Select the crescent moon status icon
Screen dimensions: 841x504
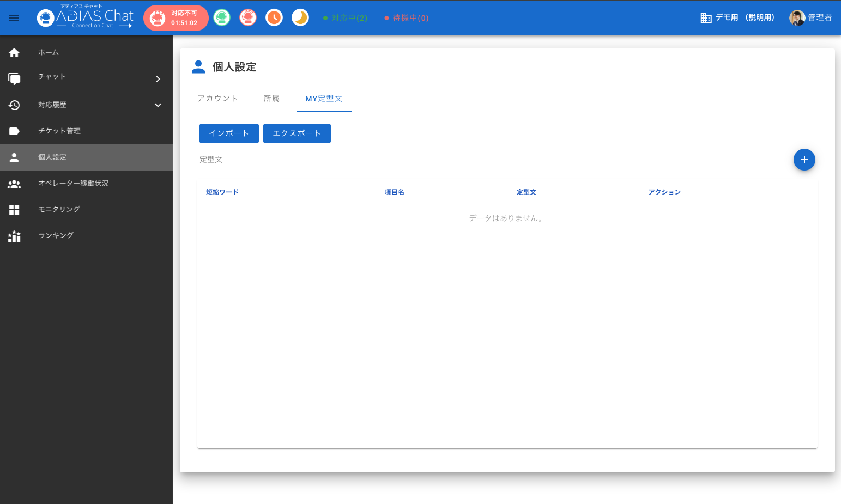pos(300,18)
